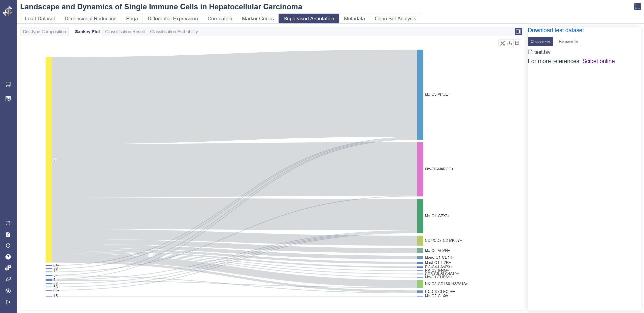
Task: Open the Scibet online link
Action: tap(598, 61)
